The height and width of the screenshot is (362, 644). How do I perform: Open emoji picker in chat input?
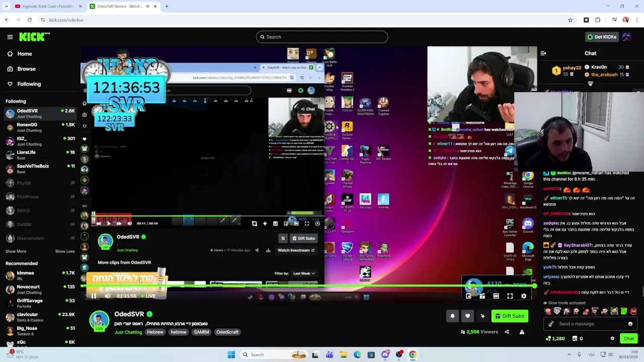tap(630, 324)
